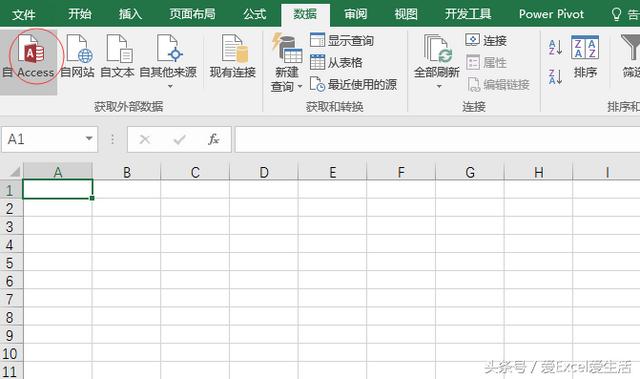Switch to the Home (开始) tab
Screen dimensions: 640x379
(x=80, y=14)
